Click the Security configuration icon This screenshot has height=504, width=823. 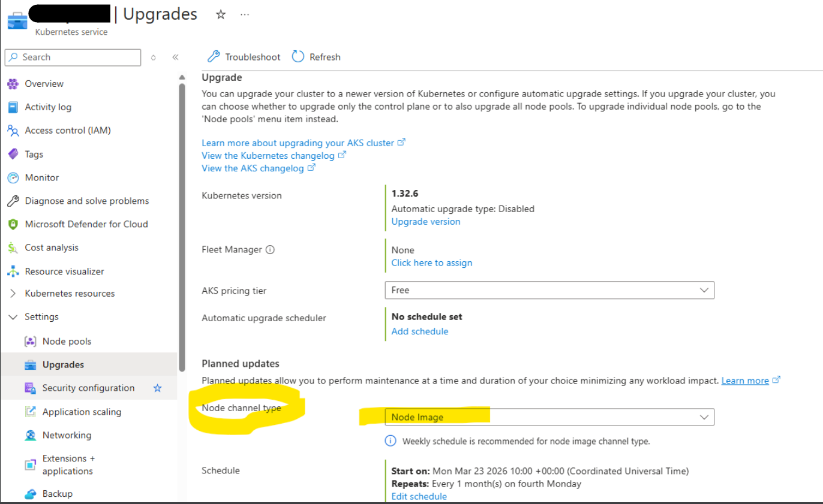(x=31, y=388)
